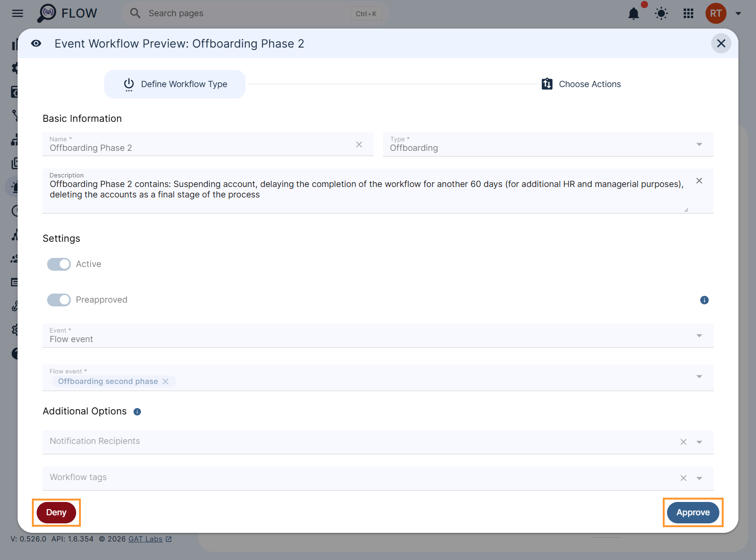Show Additional Options info icon
The image size is (756, 560).
pos(137,412)
